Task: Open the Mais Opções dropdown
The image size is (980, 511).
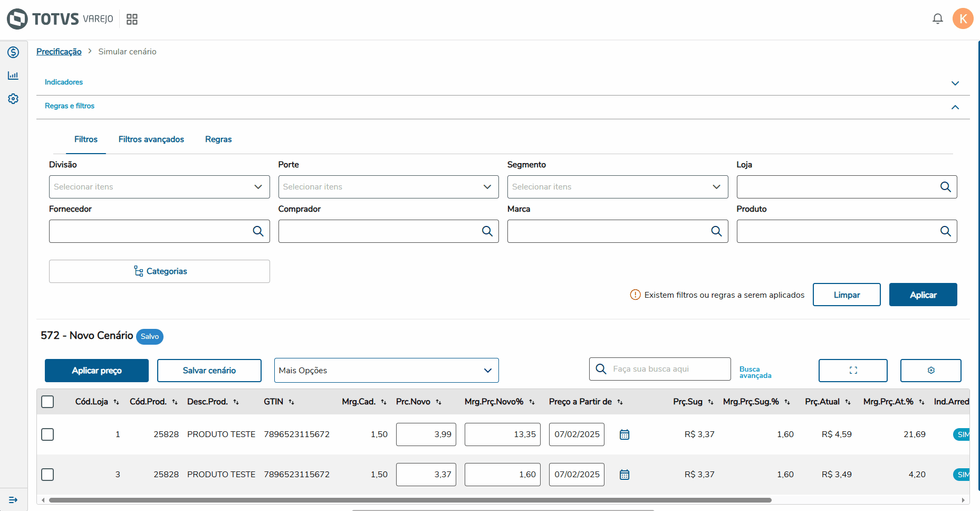Action: [x=386, y=371]
